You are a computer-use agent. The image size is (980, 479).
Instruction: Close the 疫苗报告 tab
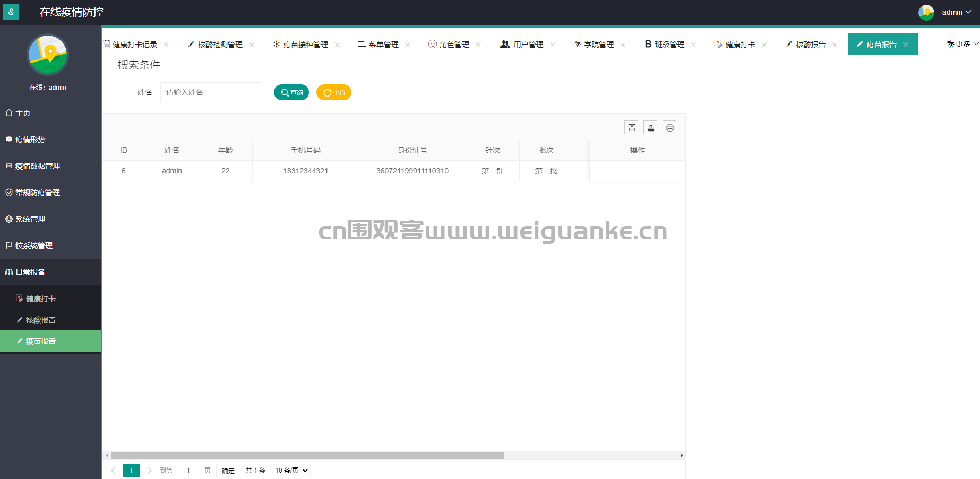[906, 45]
